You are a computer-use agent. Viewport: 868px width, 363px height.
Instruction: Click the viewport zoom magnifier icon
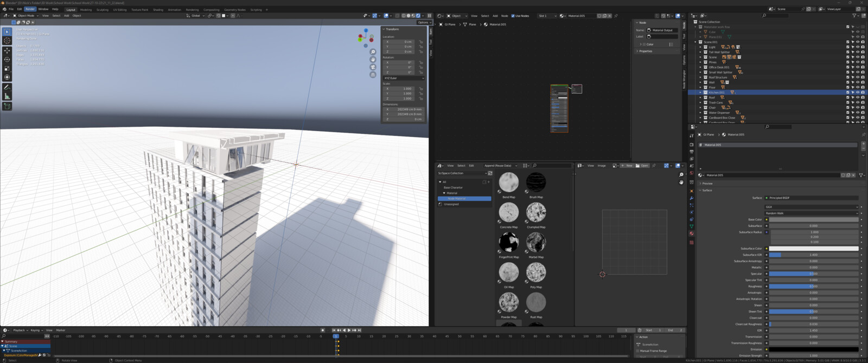(x=373, y=52)
